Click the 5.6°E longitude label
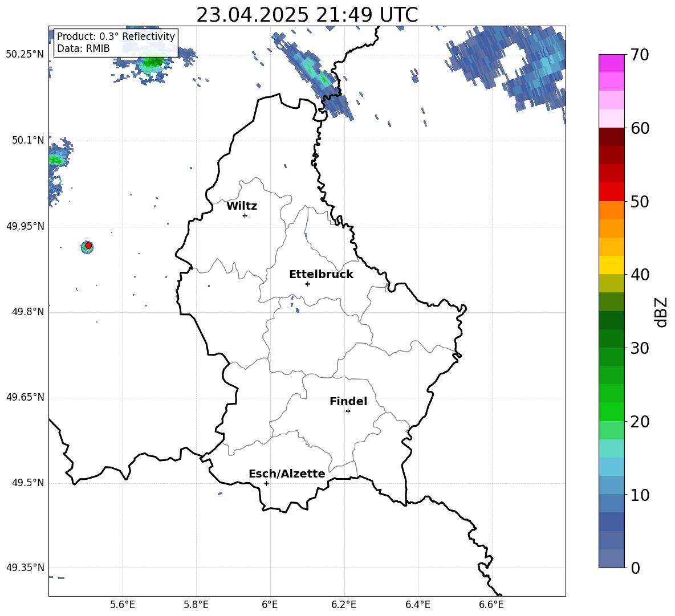Screen dimensions: 675x616 pyautogui.click(x=123, y=605)
